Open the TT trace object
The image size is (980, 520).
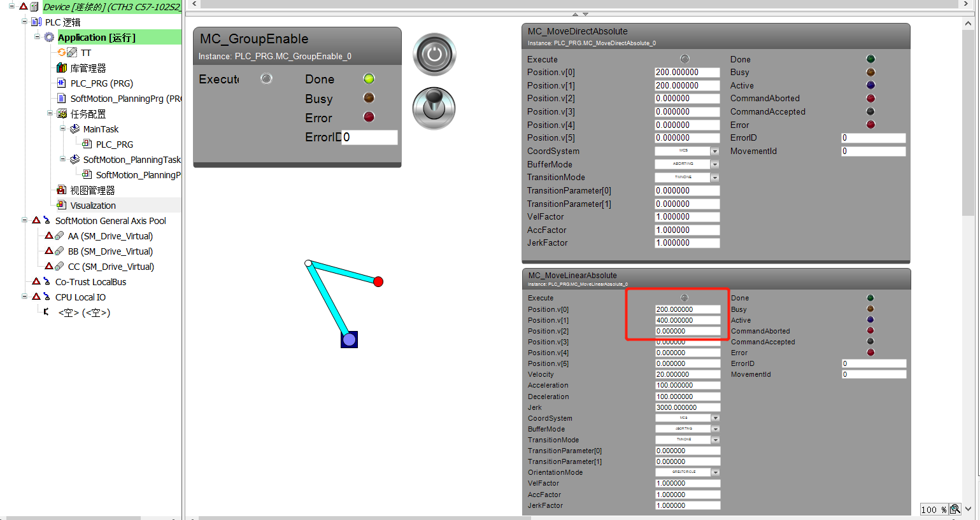(x=86, y=53)
